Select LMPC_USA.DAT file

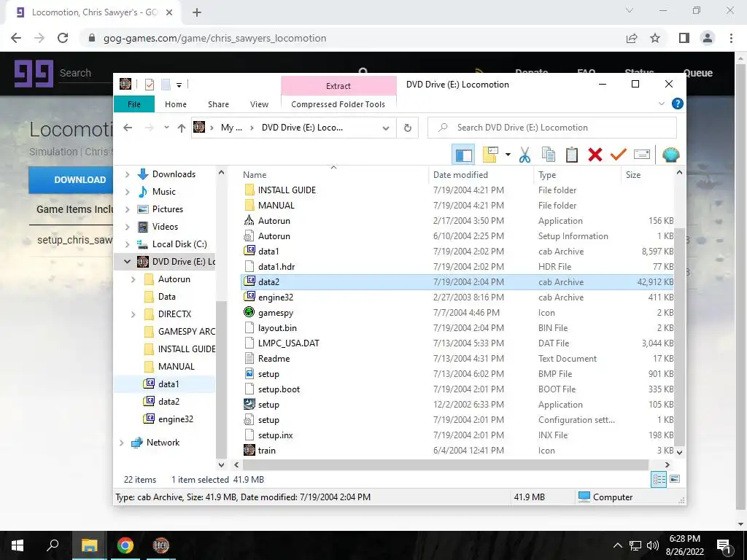pos(288,343)
